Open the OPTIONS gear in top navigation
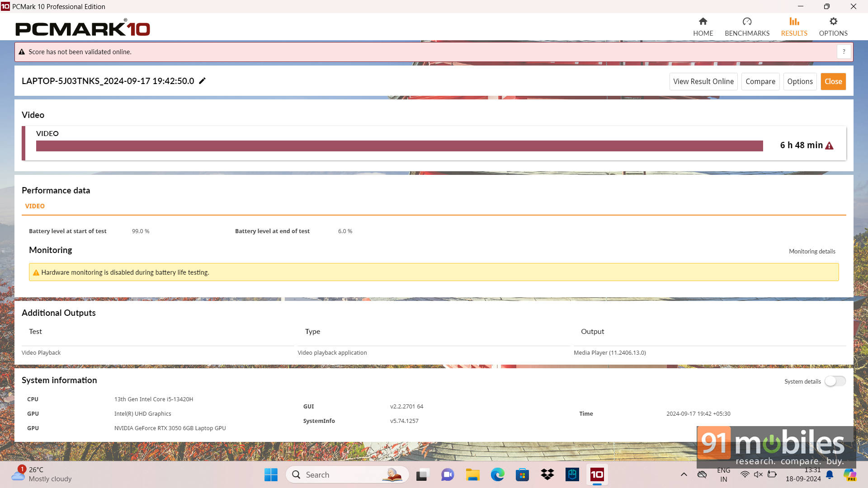Viewport: 868px width, 488px height. pyautogui.click(x=833, y=27)
